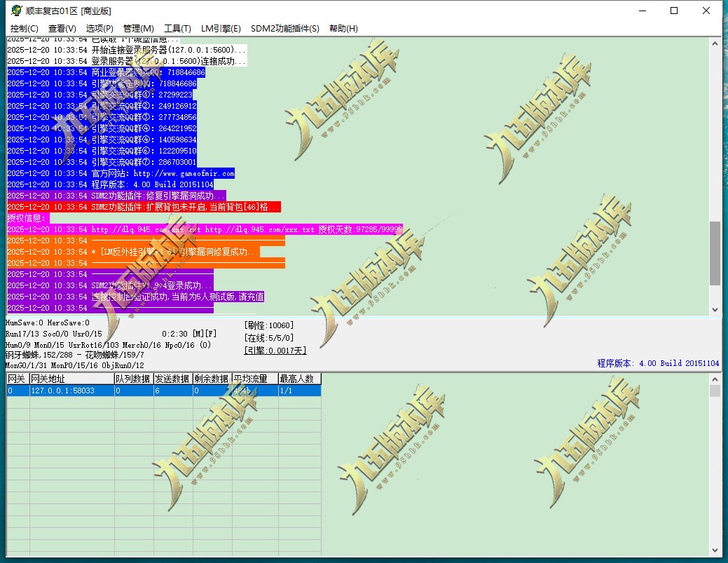Click blue 程序版本: 4.00 Build log line
This screenshot has width=728, height=563.
tap(110, 184)
